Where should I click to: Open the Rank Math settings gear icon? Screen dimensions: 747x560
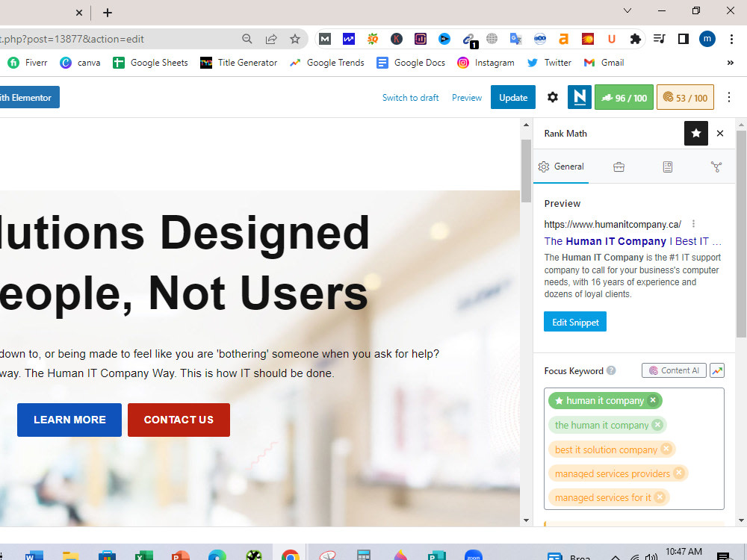(x=552, y=98)
